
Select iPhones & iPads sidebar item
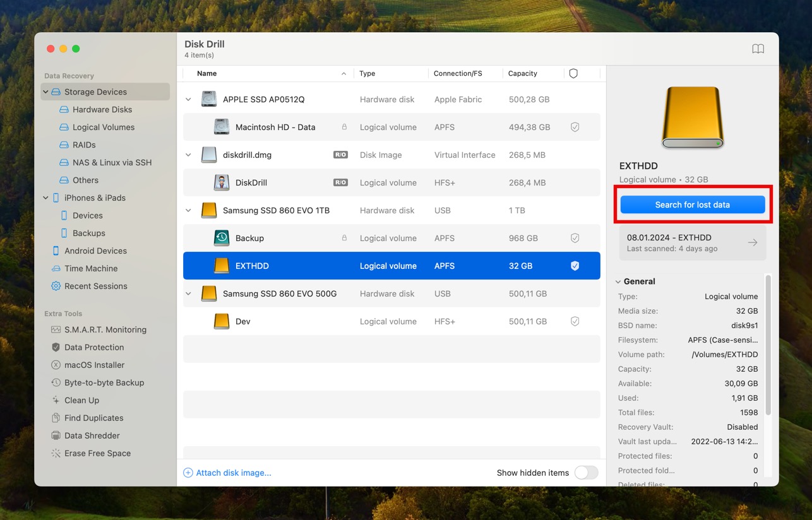tap(95, 198)
